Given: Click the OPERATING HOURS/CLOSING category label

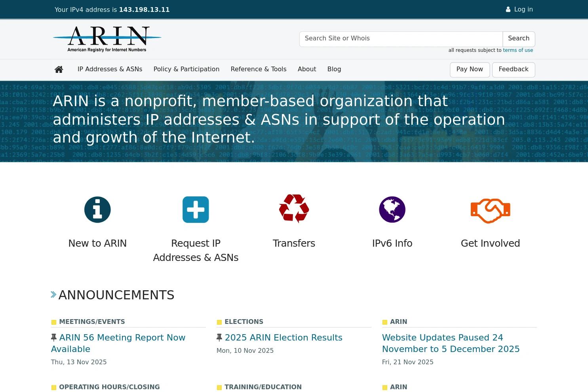Looking at the screenshot, I should coord(109,387).
